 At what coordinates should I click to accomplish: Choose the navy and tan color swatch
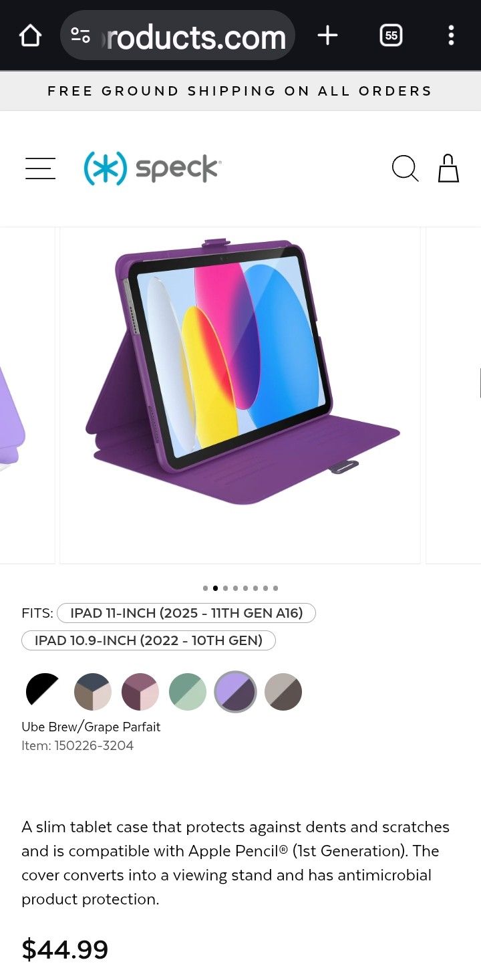coord(92,692)
